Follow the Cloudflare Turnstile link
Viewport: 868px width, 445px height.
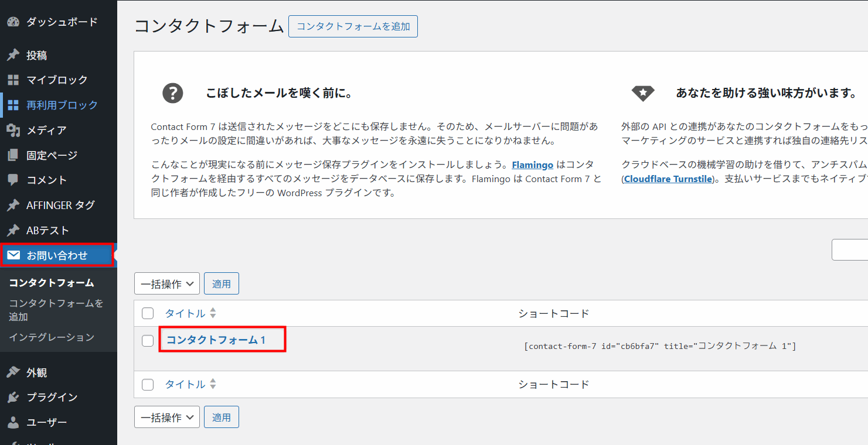[x=668, y=179]
